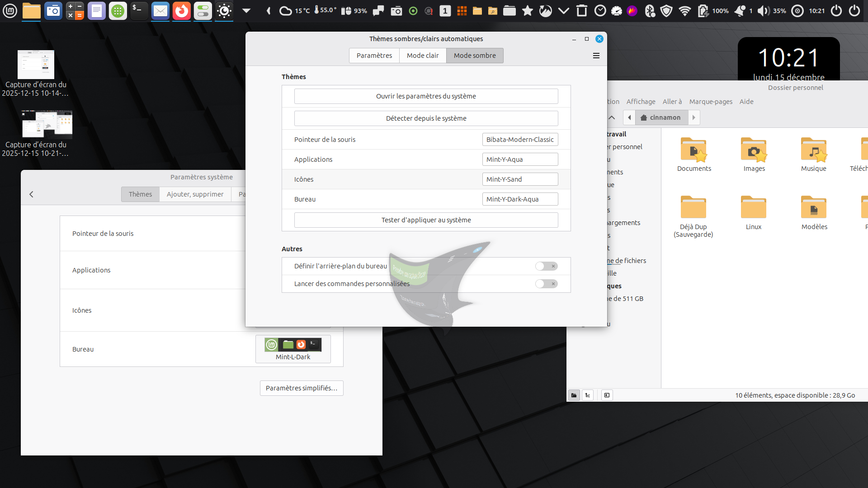Open the shield security applet
Screen dimensions: 868x488
[x=666, y=11]
